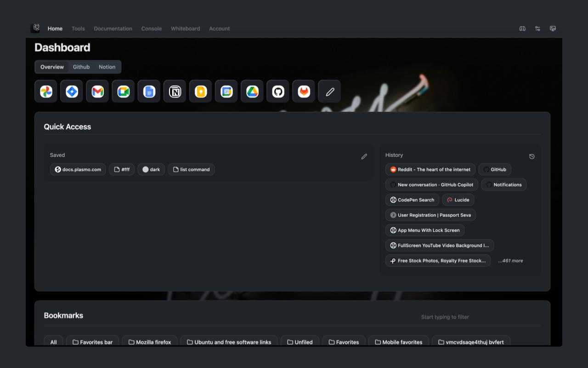Open CodePen Search history entry
Screen dimensions: 588x368
(412, 200)
